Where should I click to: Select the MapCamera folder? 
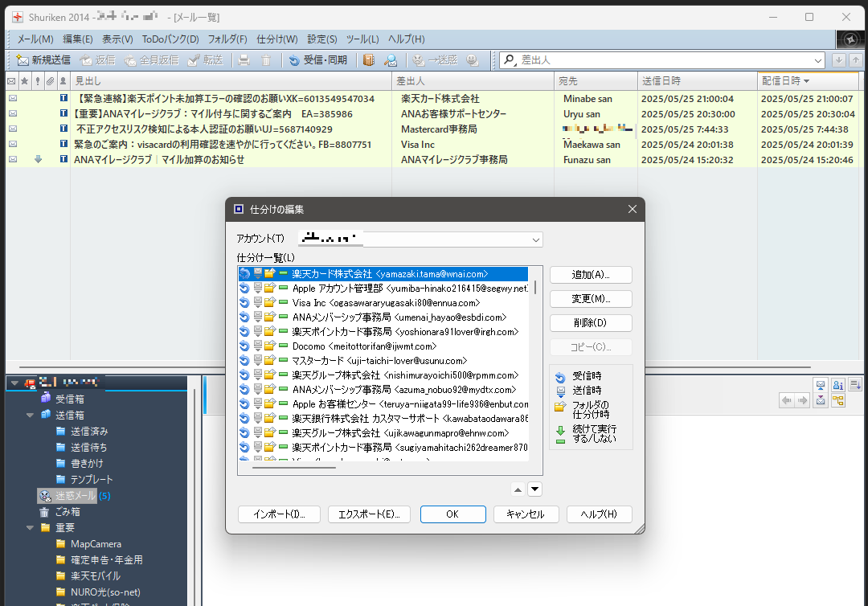(88, 544)
